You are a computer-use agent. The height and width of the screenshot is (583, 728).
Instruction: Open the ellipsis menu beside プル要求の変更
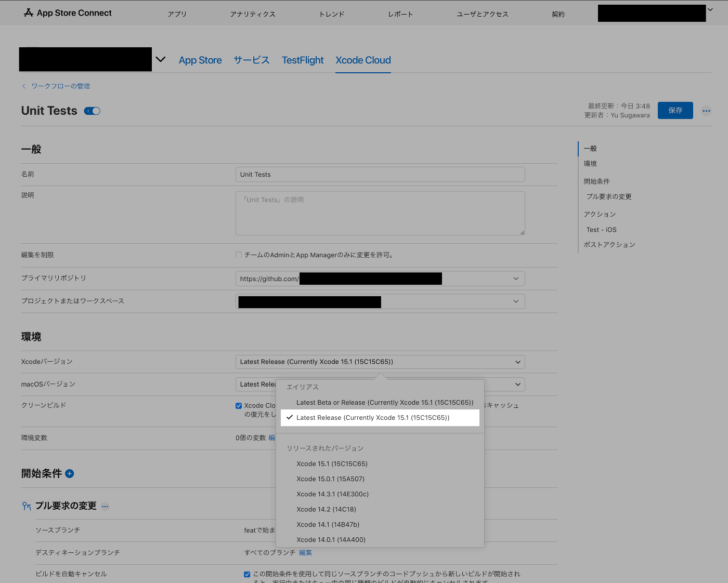tap(105, 506)
